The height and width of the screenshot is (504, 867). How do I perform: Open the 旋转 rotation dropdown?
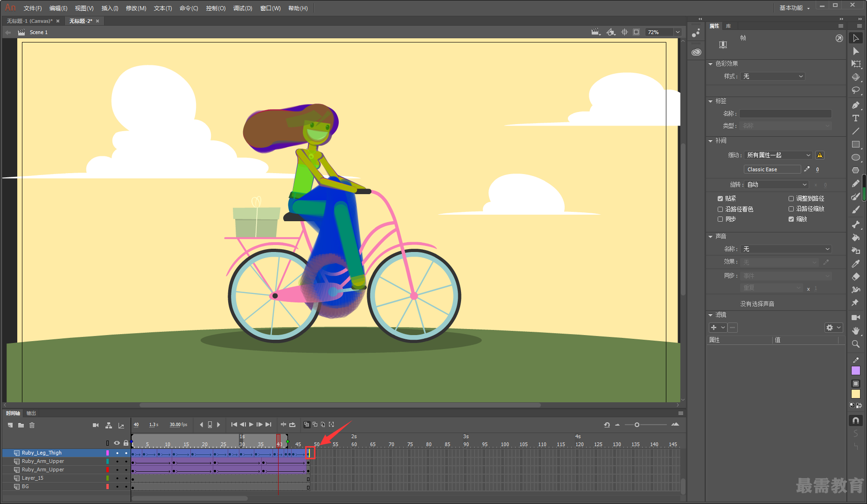(x=777, y=185)
